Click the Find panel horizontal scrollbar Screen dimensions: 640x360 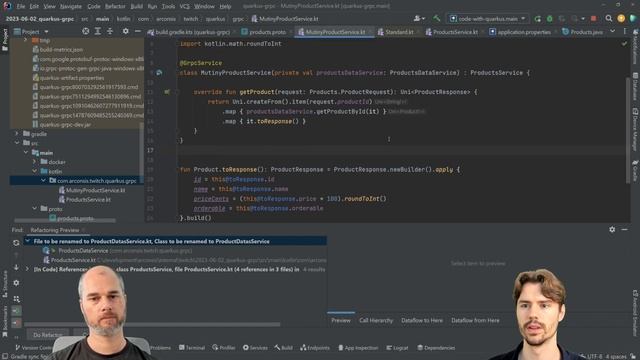(152, 324)
